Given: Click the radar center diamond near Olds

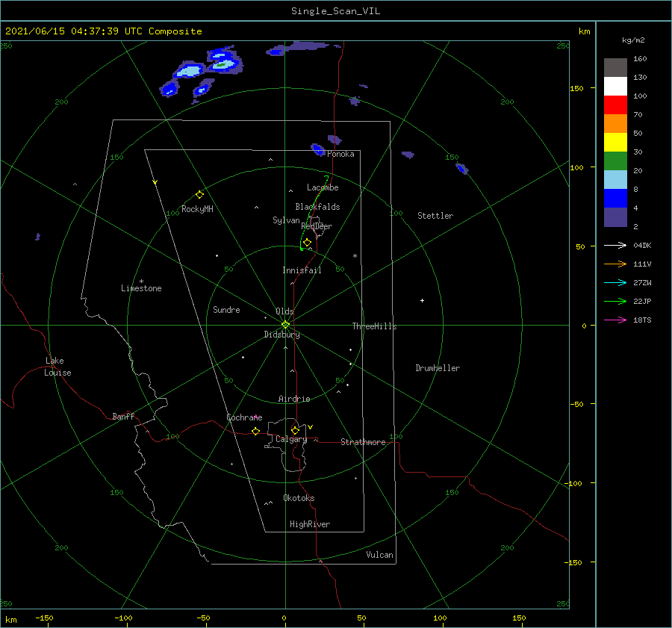Looking at the screenshot, I should pyautogui.click(x=285, y=325).
